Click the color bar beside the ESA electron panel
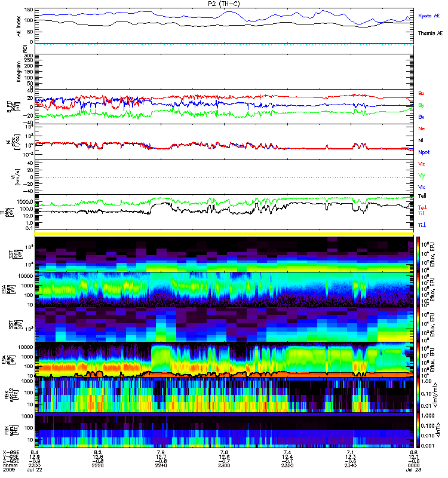The height and width of the screenshot is (478, 448). (x=418, y=360)
